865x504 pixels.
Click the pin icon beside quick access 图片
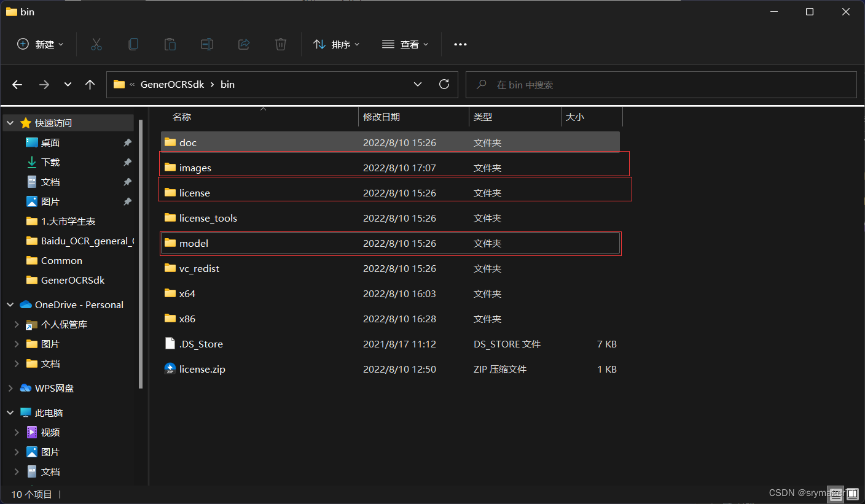tap(127, 202)
